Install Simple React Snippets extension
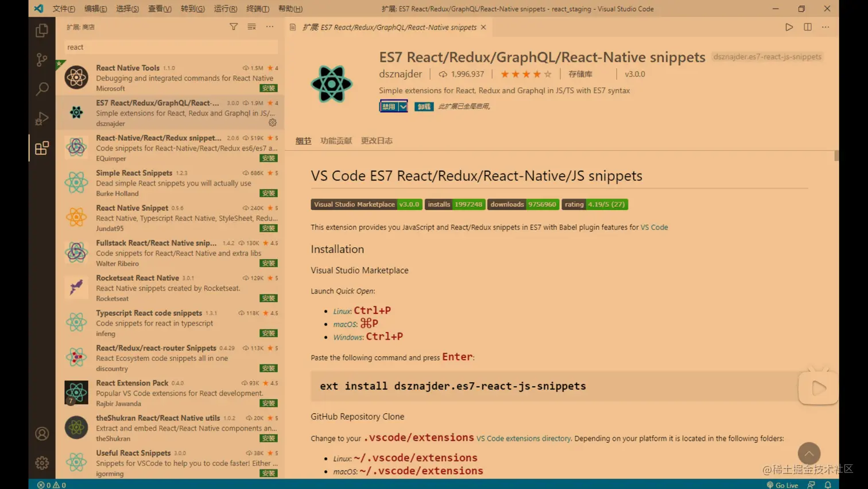 pyautogui.click(x=269, y=193)
